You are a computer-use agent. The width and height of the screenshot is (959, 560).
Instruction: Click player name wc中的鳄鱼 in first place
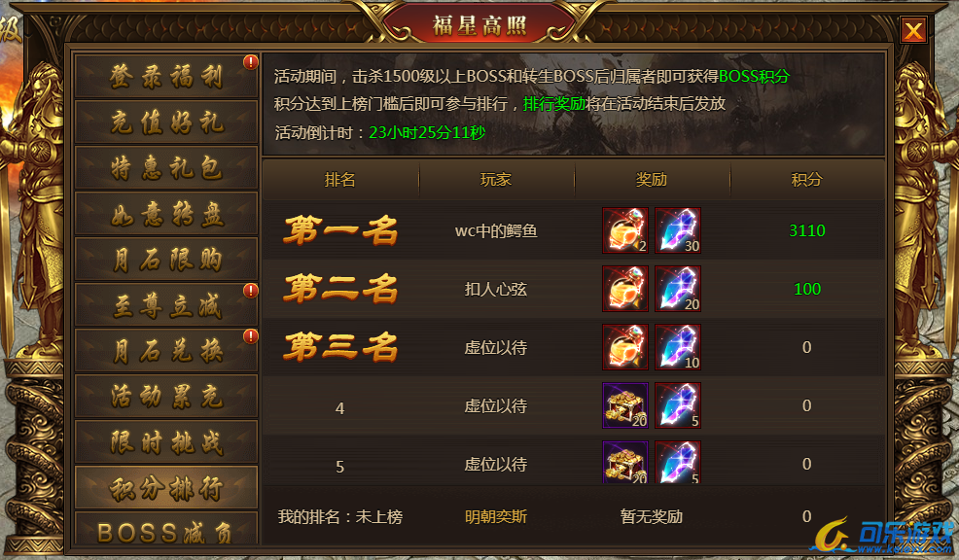[x=496, y=231]
